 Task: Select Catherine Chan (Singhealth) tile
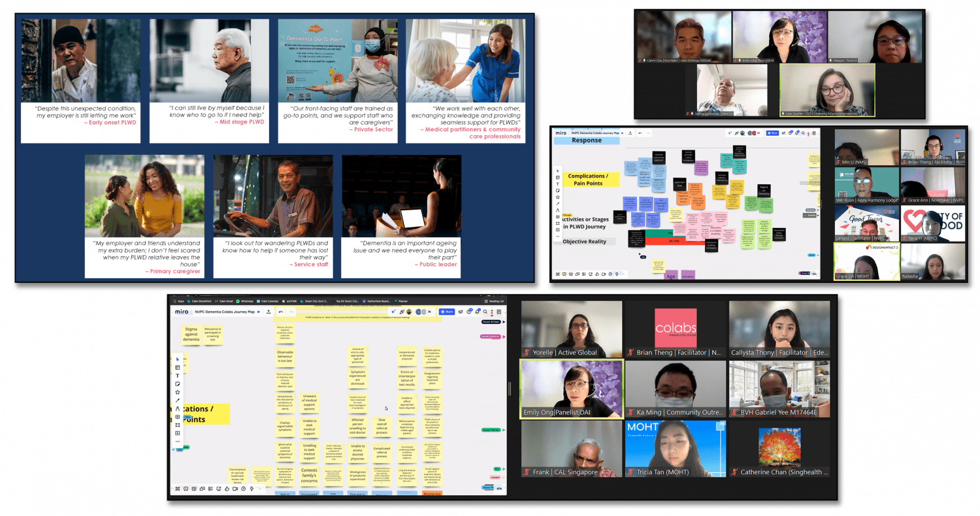[779, 448]
